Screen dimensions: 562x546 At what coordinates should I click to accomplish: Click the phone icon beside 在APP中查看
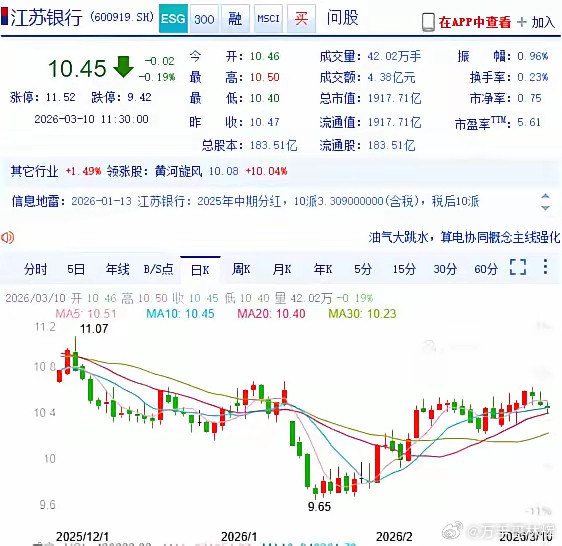[x=428, y=22]
